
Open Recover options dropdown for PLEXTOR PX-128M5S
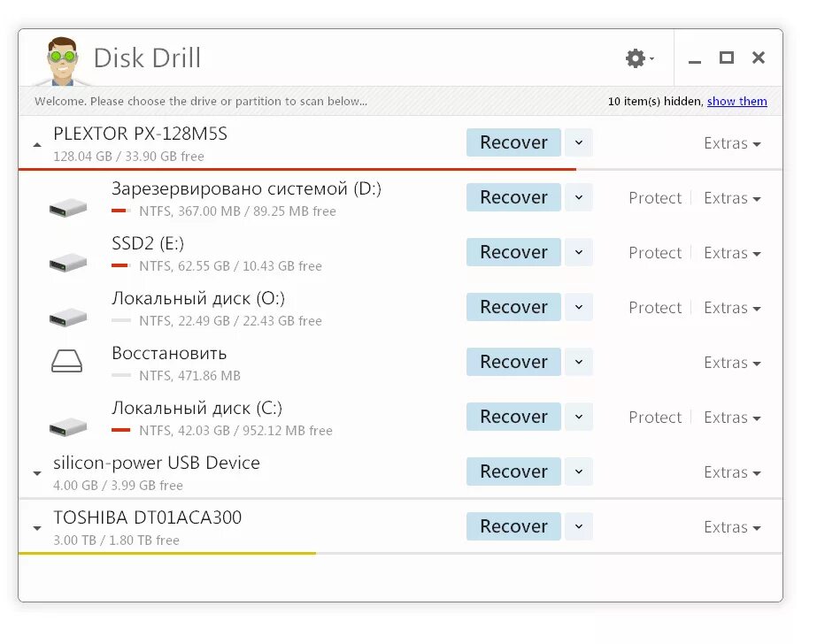(579, 142)
